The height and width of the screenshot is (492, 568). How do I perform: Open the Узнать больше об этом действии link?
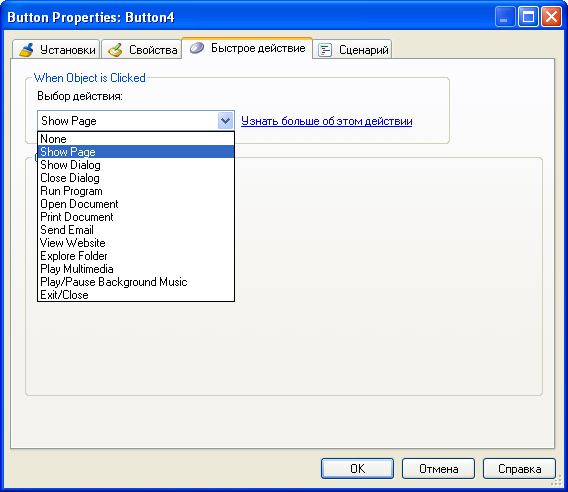coord(327,121)
